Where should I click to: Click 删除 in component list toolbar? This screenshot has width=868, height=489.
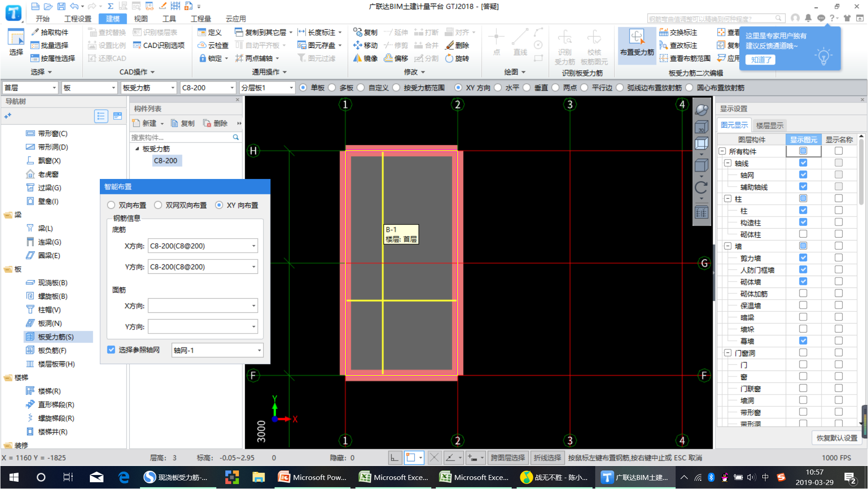coord(215,123)
